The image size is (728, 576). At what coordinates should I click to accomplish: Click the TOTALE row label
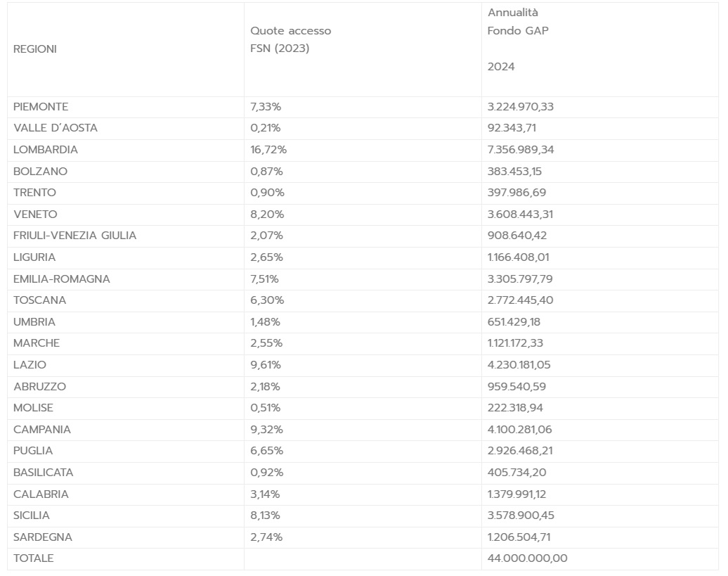(34, 558)
